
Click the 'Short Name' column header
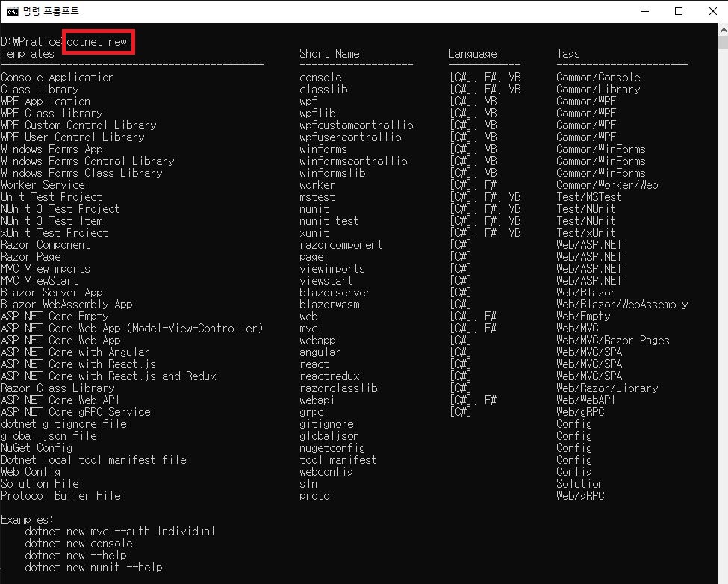[329, 54]
